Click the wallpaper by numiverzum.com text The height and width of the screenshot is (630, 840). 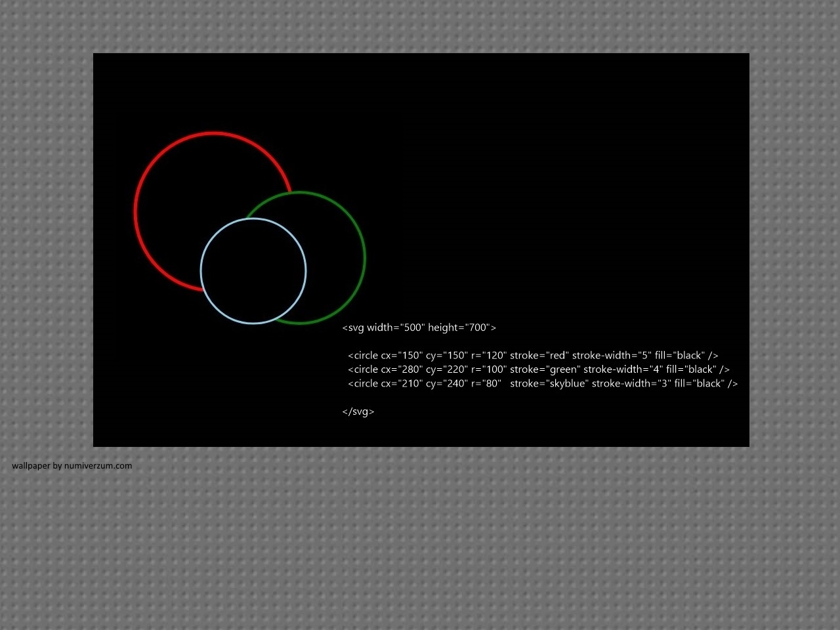[72, 466]
